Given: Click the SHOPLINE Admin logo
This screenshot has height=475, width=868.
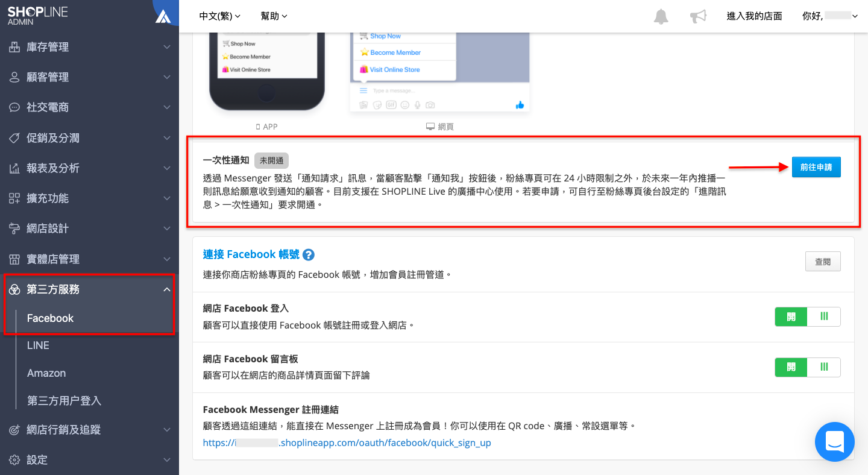Looking at the screenshot, I should pyautogui.click(x=37, y=16).
